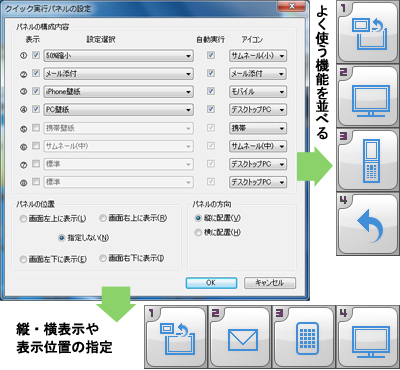Image resolution: width=400 pixels, height=370 pixels.
Task: Uncheck display checkbox for メール添付 row ②
Action: coord(36,73)
